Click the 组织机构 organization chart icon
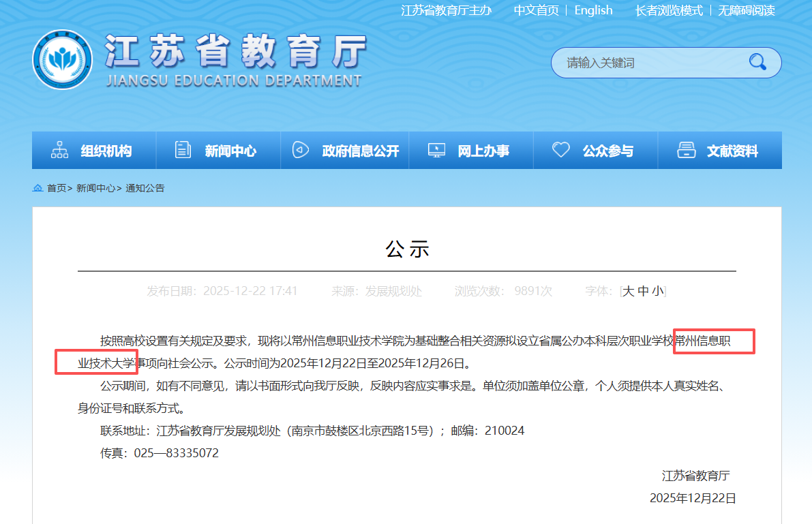 click(60, 149)
